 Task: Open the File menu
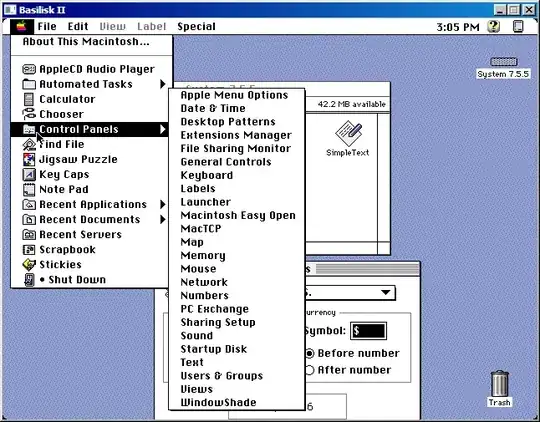47,27
